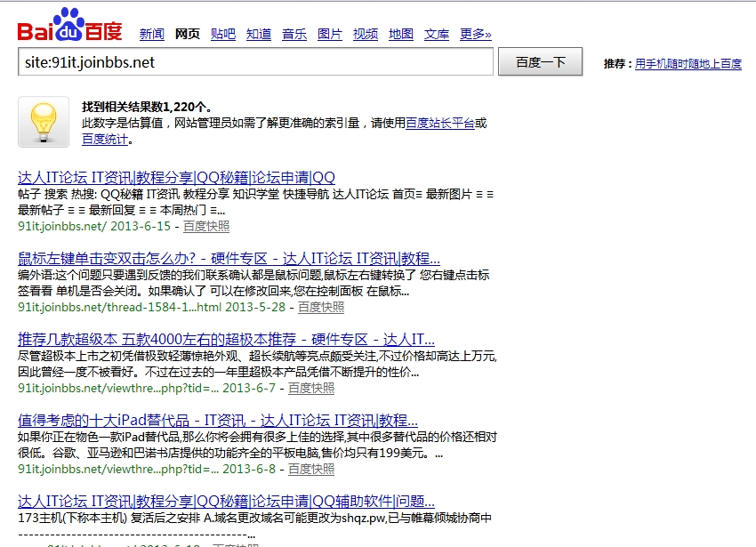Click the snippet starting 帖子 搜索 热搜
This screenshot has width=756, height=547.
[x=255, y=202]
